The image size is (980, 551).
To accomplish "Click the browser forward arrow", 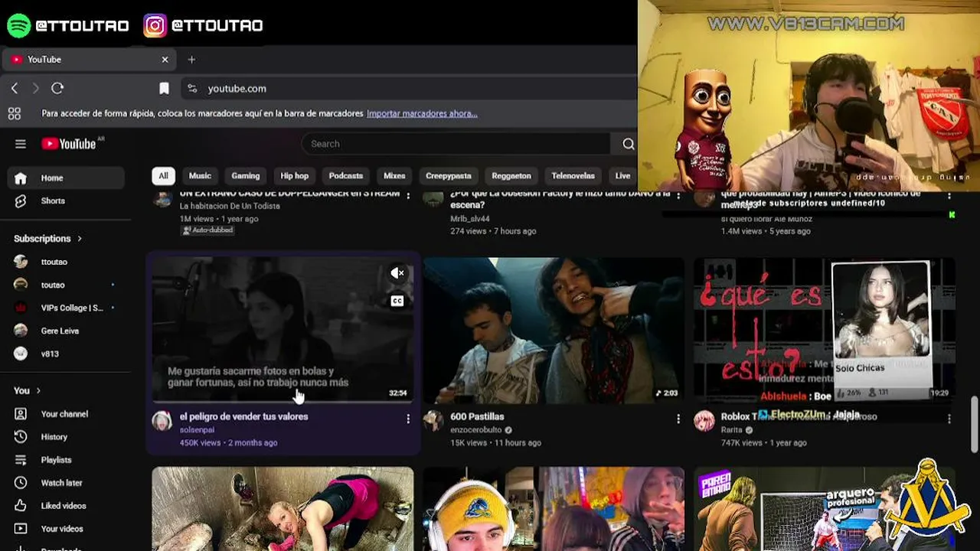I will pyautogui.click(x=35, y=89).
